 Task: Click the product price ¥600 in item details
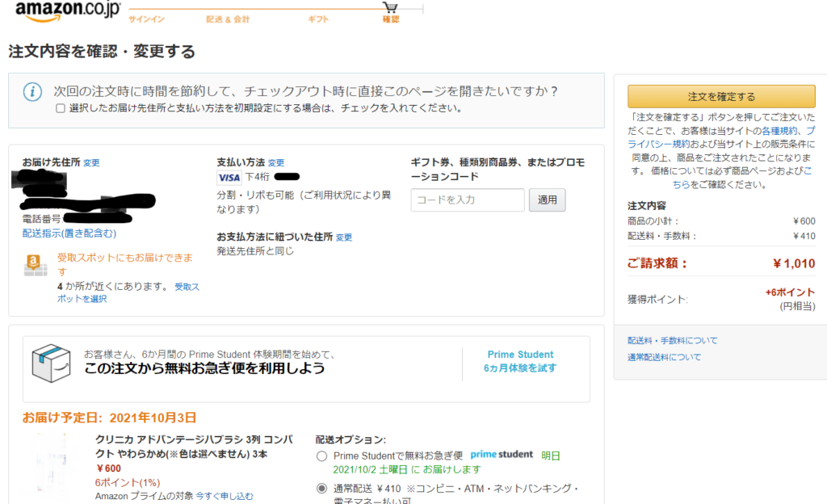pos(108,468)
